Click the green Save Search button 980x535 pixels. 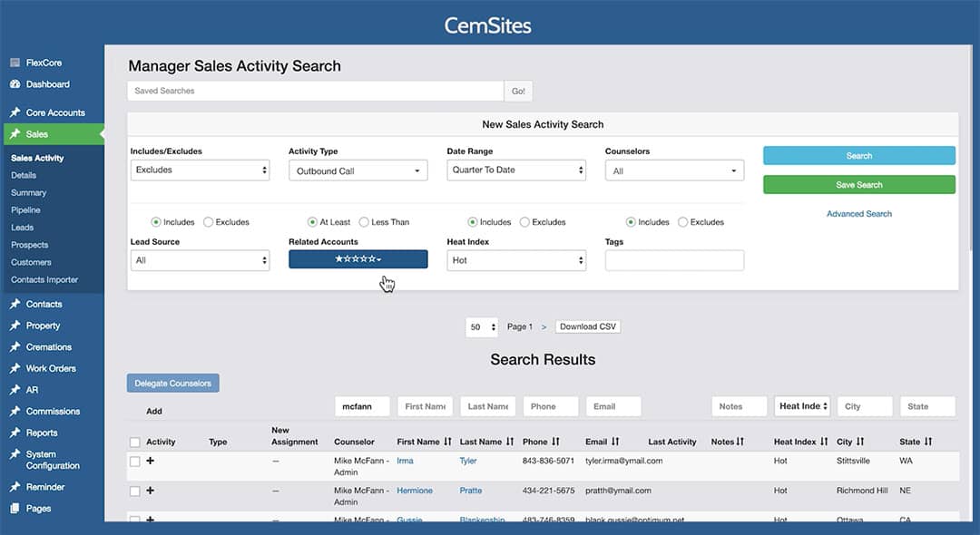[x=859, y=185]
